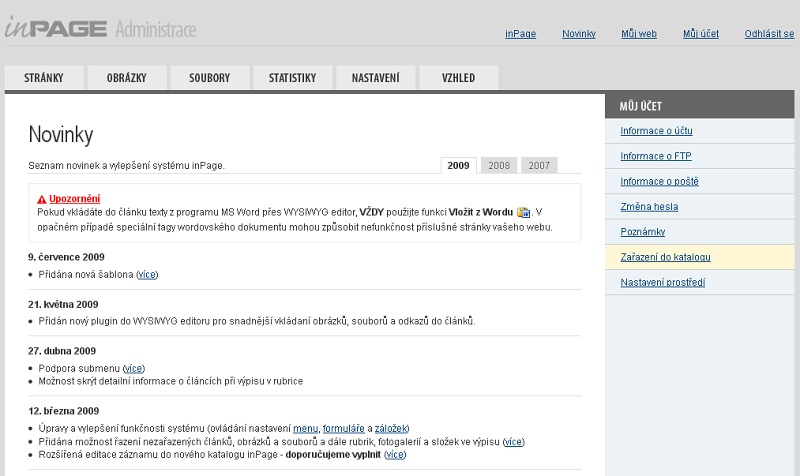The height and width of the screenshot is (476, 800).
Task: Click Nastavení prostředí in sidebar
Action: 662,282
